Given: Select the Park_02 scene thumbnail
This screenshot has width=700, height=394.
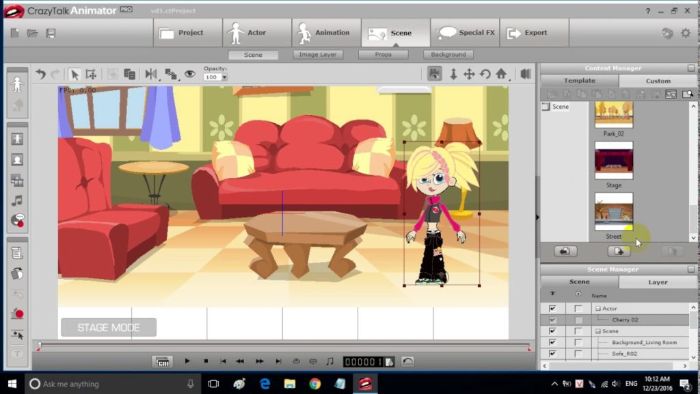Looking at the screenshot, I should click(x=614, y=115).
